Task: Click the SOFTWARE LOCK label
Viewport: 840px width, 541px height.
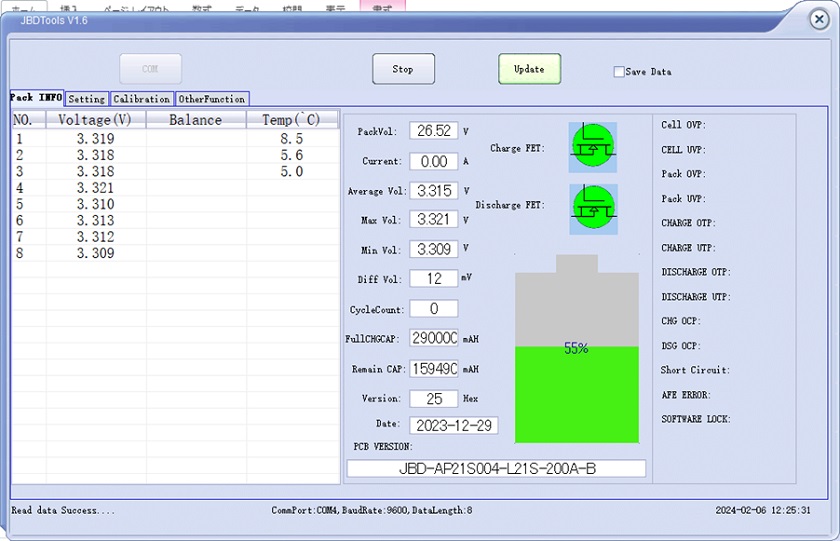Action: coord(696,419)
